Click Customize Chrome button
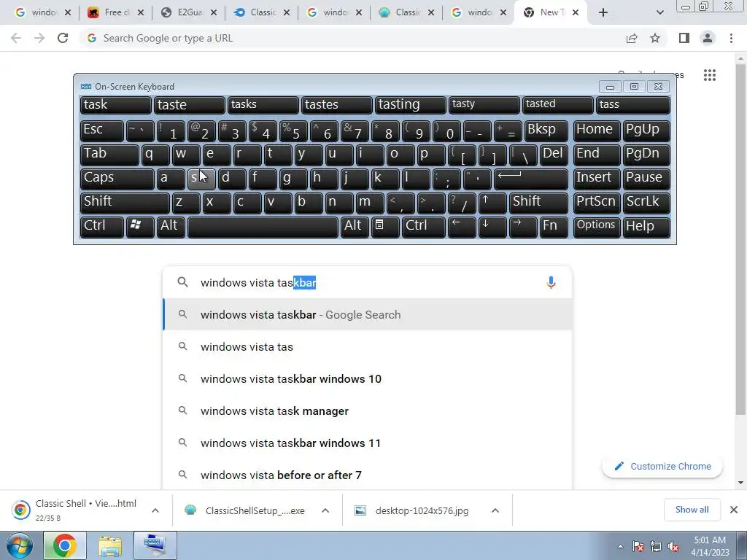Image resolution: width=747 pixels, height=560 pixels. (662, 466)
